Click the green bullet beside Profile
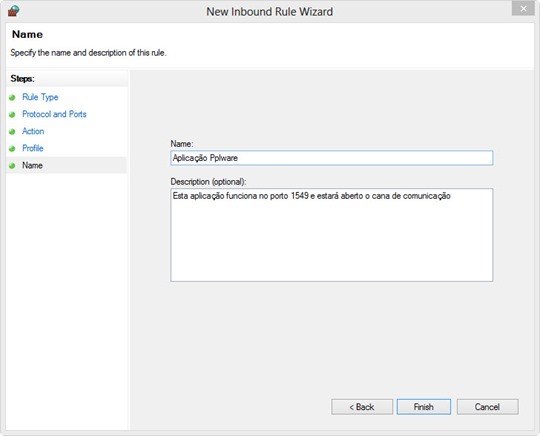Screen dimensions: 540x436 pos(12,148)
